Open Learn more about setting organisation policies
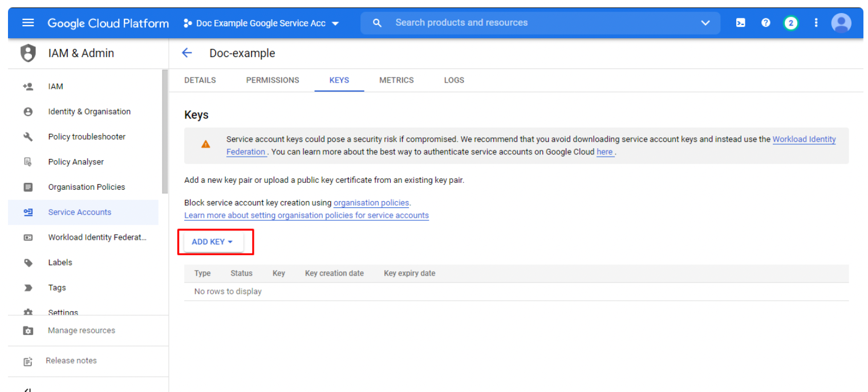This screenshot has width=868, height=392. (x=306, y=215)
